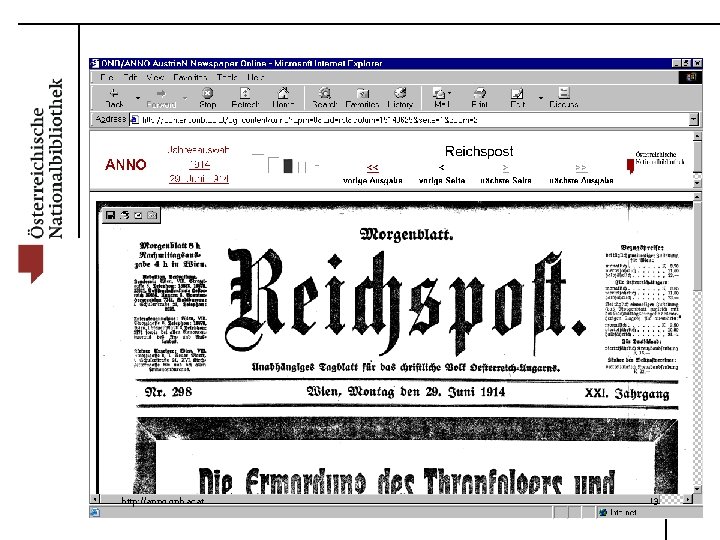720x540 pixels.
Task: Click down arrow of newspaper frame scrollbar
Action: 698,489
